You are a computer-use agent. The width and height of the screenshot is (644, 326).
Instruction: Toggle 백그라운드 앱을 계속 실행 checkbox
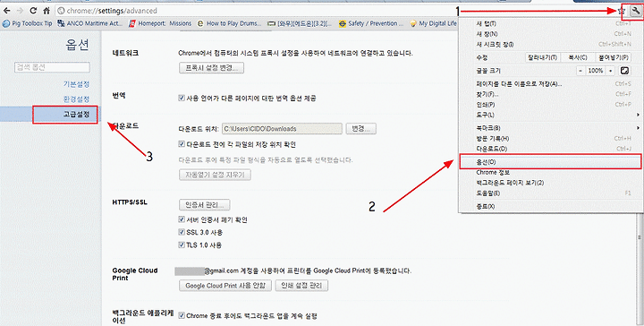click(x=182, y=315)
